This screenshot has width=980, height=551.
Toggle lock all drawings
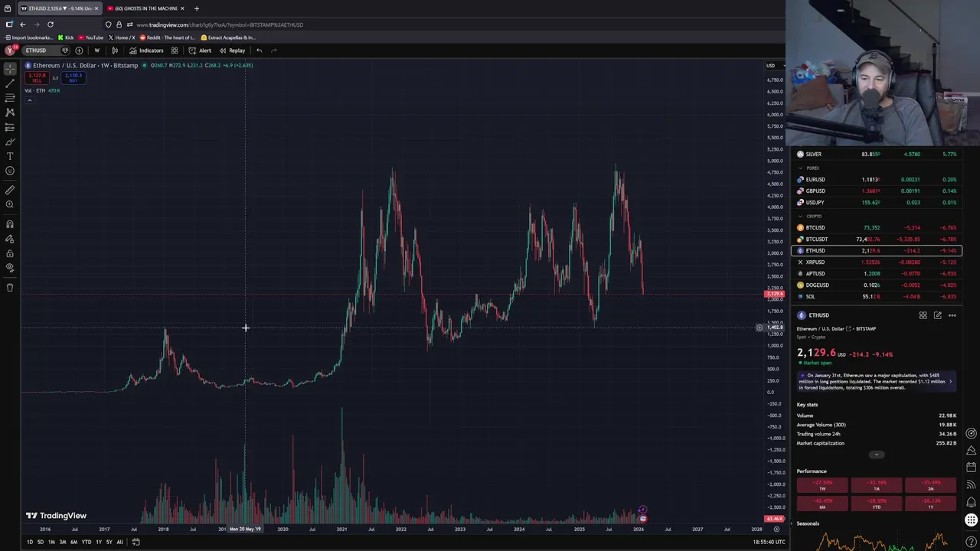coord(10,253)
